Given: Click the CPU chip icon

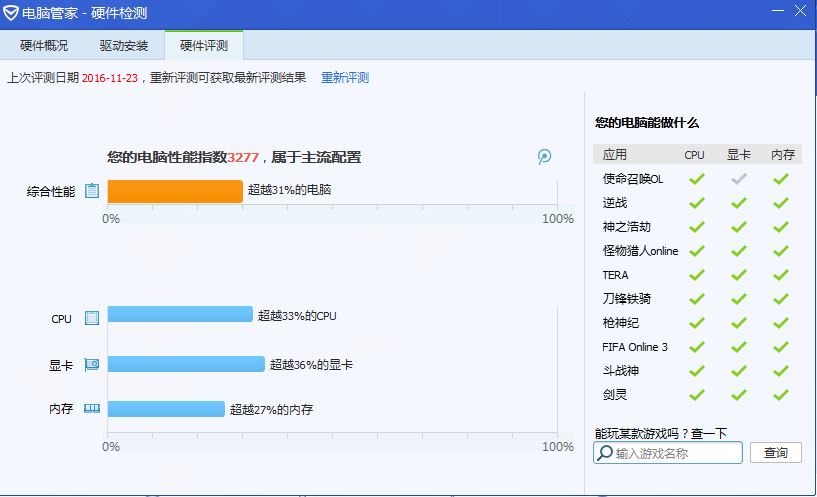Looking at the screenshot, I should point(92,318).
